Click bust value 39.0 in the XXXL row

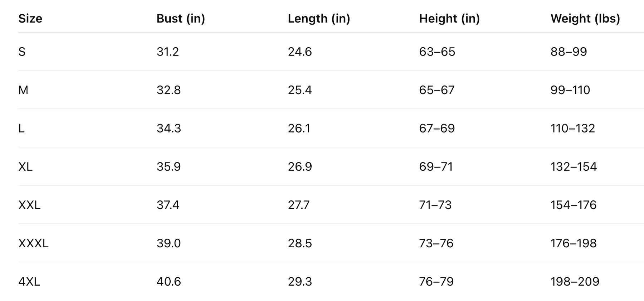point(169,243)
